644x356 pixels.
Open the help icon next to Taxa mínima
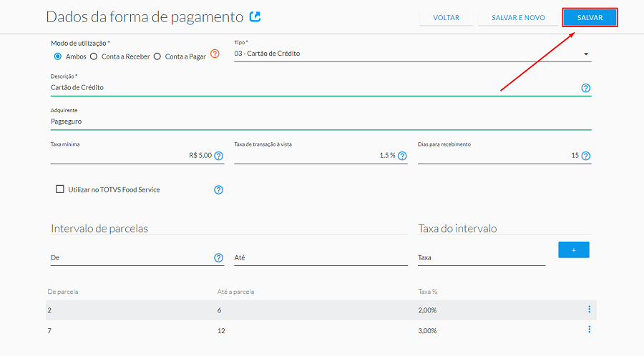pos(219,156)
